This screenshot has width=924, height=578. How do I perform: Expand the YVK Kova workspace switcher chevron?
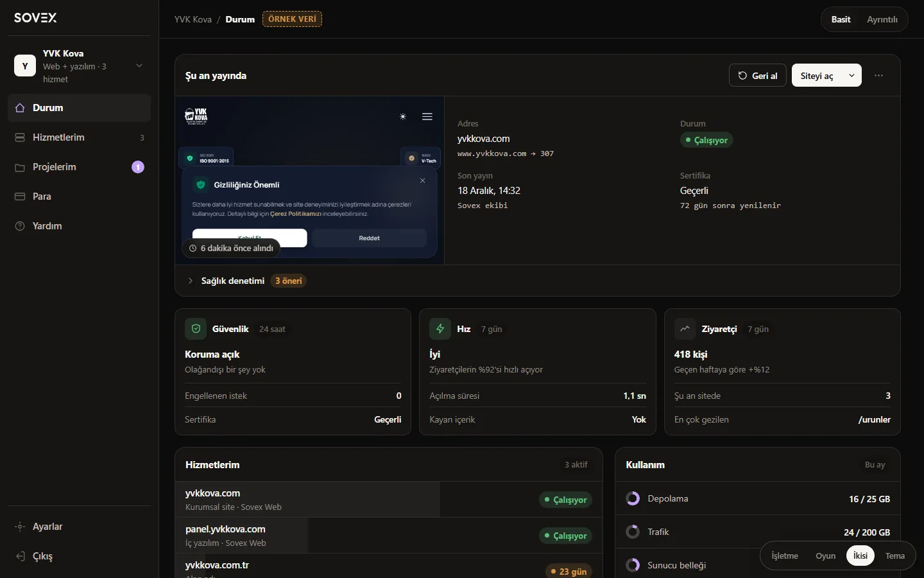coord(139,66)
